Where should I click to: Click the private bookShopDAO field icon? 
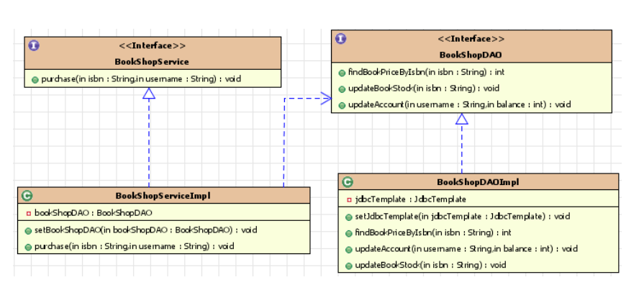[x=29, y=213]
